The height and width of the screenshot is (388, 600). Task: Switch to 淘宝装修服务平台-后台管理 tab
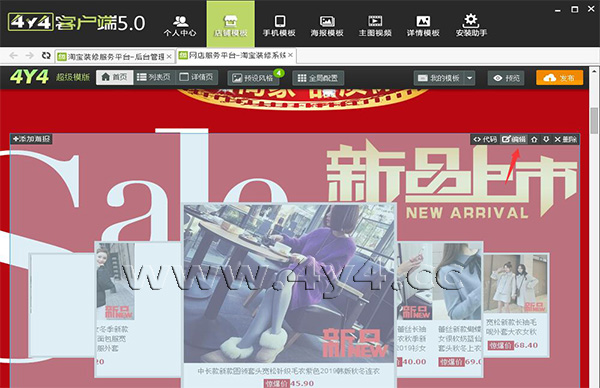(x=114, y=57)
